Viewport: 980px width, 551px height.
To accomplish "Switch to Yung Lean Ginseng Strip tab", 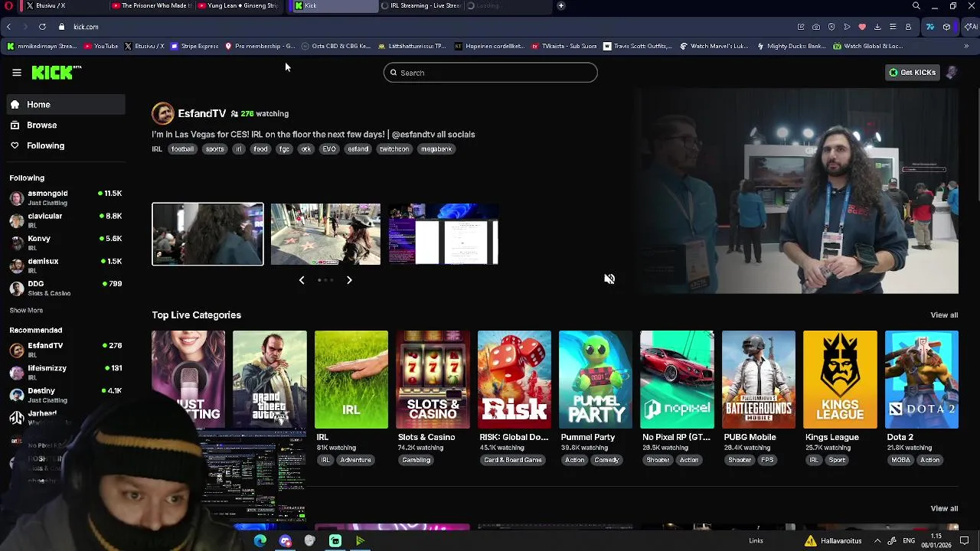I will click(x=237, y=5).
